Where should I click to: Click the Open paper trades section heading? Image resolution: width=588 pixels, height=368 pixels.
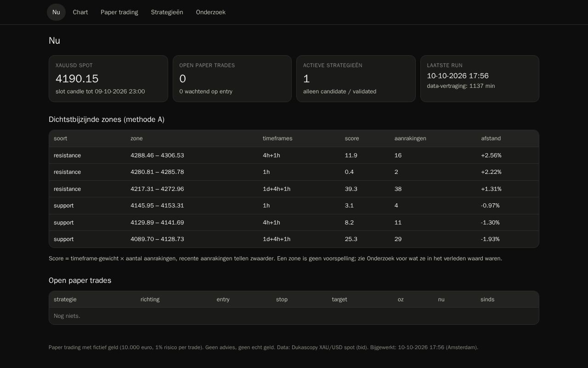[80, 281]
